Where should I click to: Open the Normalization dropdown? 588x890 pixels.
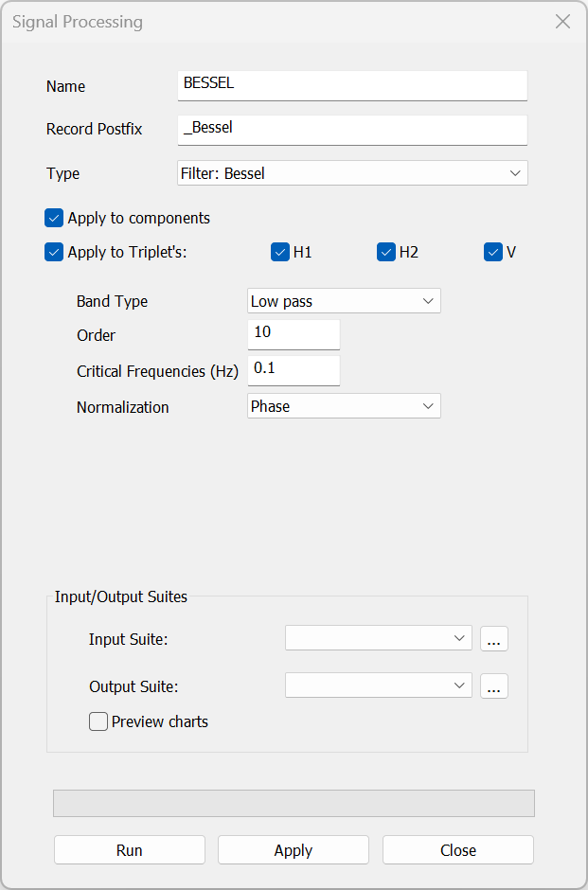click(344, 406)
